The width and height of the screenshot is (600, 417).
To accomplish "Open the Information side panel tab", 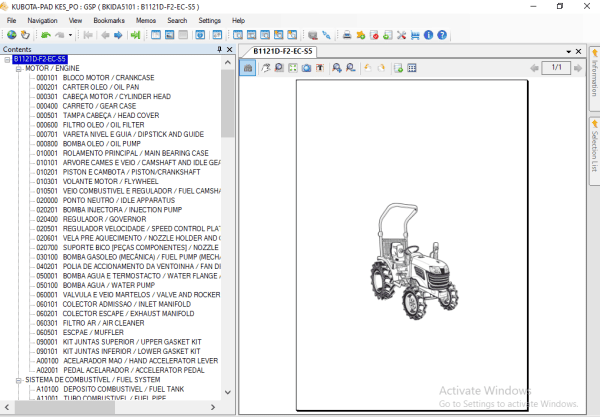I will (x=594, y=78).
